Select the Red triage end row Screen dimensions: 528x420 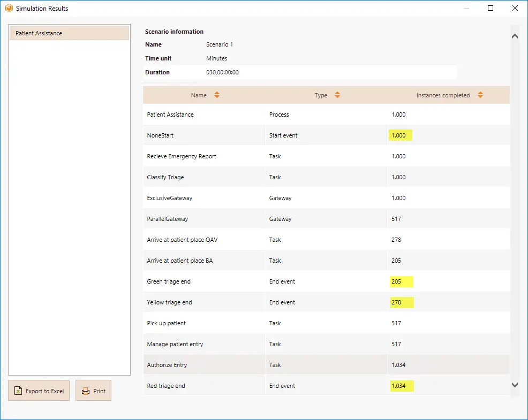point(326,386)
